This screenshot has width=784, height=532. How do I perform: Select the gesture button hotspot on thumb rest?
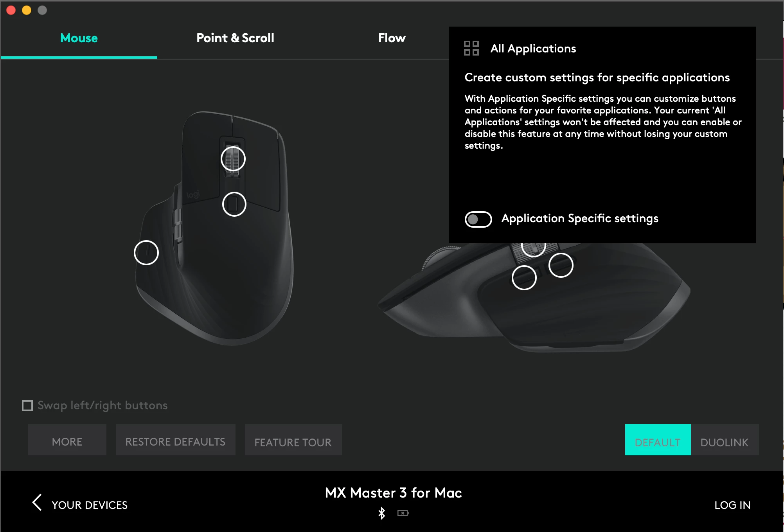point(146,253)
